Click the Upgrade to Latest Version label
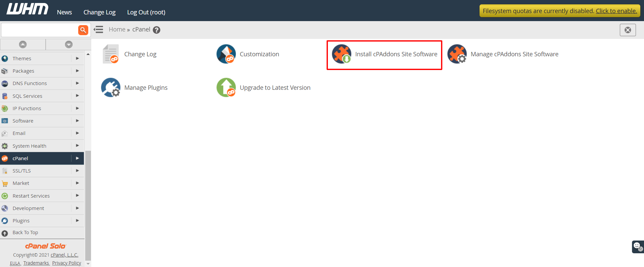The image size is (644, 267). coord(275,87)
